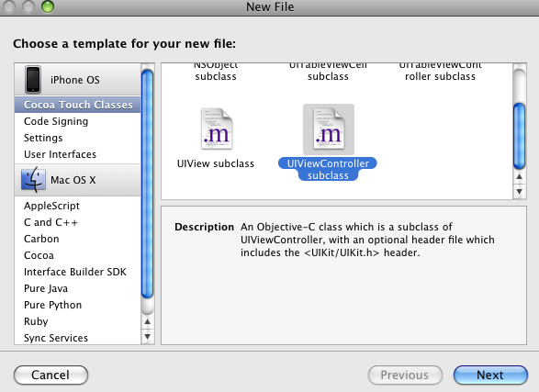The width and height of the screenshot is (539, 392).
Task: Click the template grid scrollbar thumb
Action: 519,136
